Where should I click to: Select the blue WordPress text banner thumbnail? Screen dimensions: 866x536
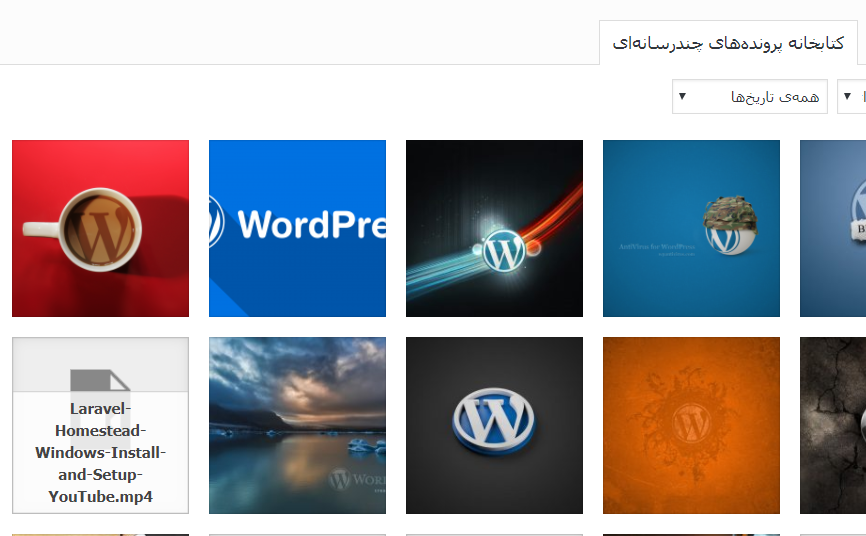click(x=297, y=228)
